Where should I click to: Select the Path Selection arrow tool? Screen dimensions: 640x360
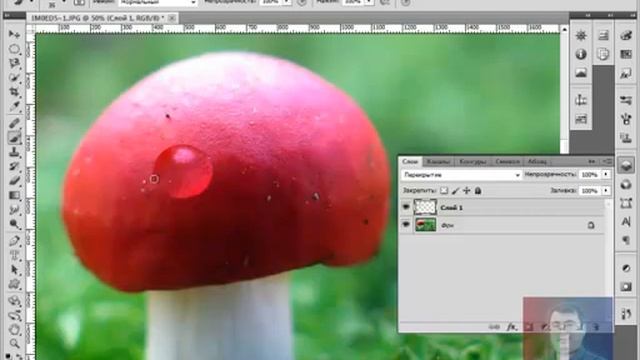14,269
